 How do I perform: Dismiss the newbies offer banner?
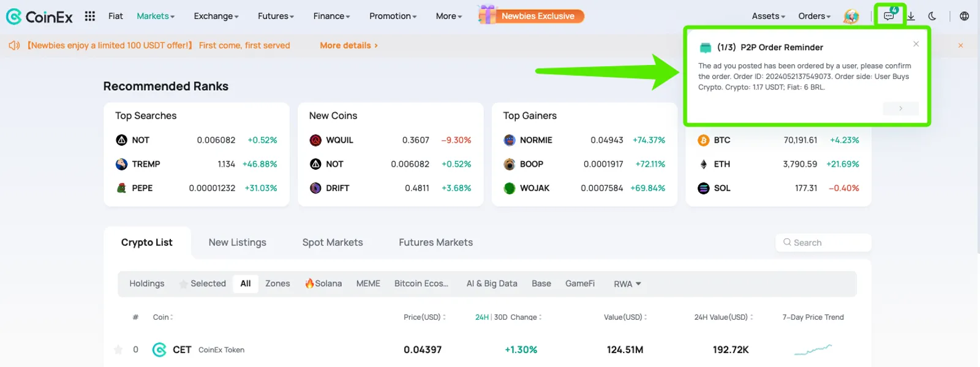click(x=960, y=45)
